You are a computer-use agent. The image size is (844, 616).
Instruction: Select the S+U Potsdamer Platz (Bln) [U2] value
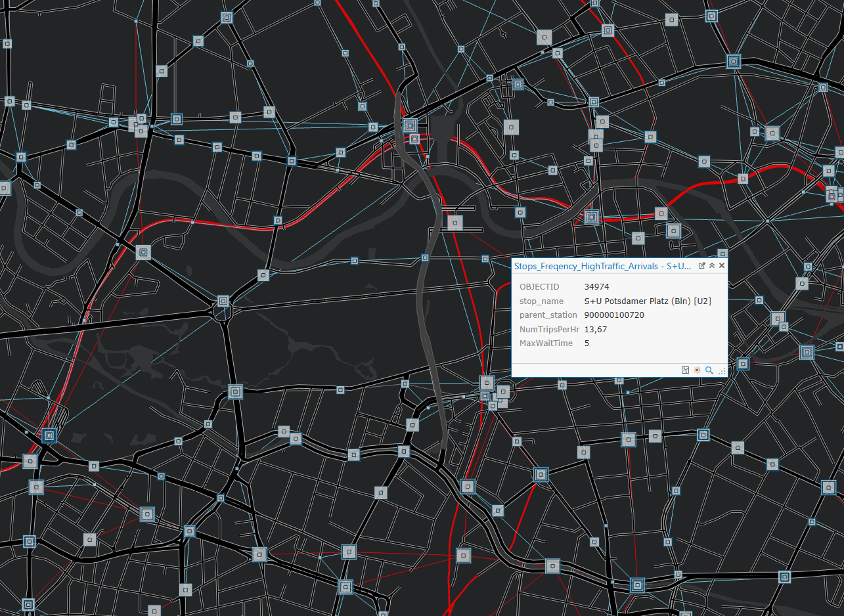[648, 301]
